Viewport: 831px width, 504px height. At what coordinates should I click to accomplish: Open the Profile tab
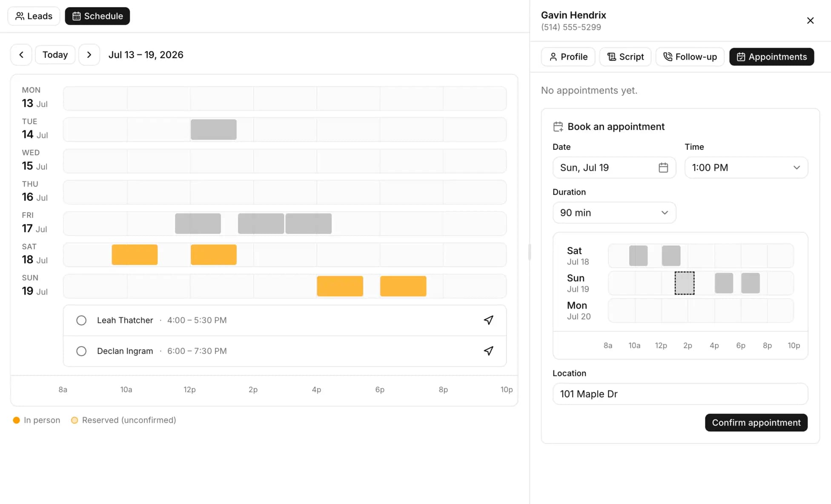568,57
